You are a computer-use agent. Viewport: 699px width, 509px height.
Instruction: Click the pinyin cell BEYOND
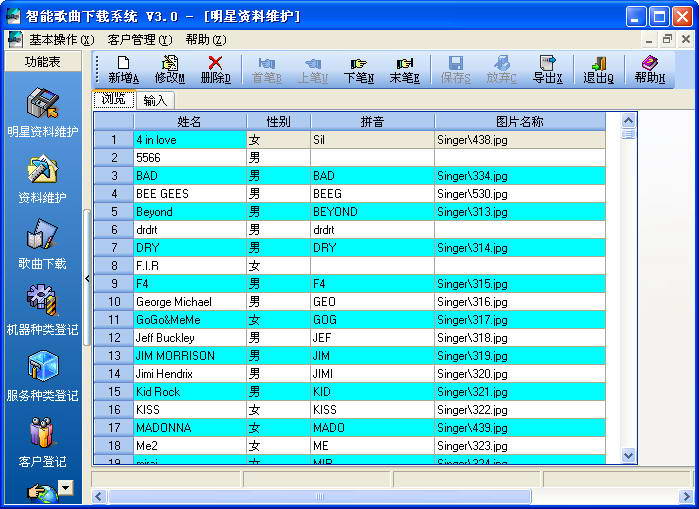(x=373, y=212)
